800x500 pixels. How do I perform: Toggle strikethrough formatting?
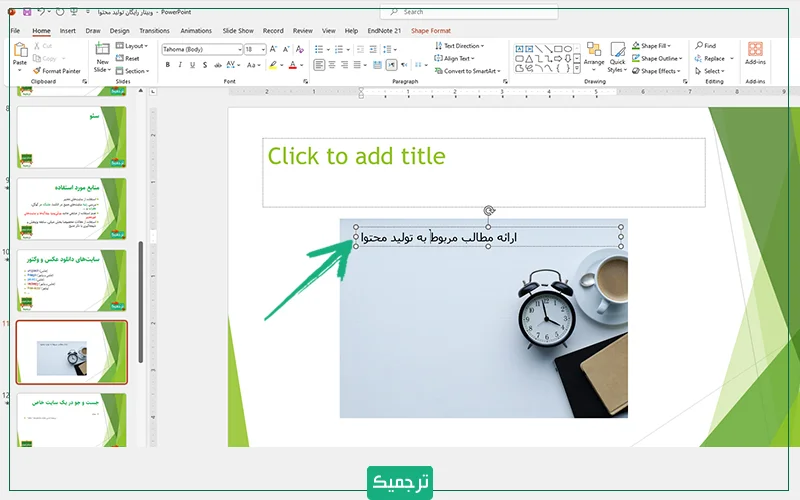click(217, 65)
